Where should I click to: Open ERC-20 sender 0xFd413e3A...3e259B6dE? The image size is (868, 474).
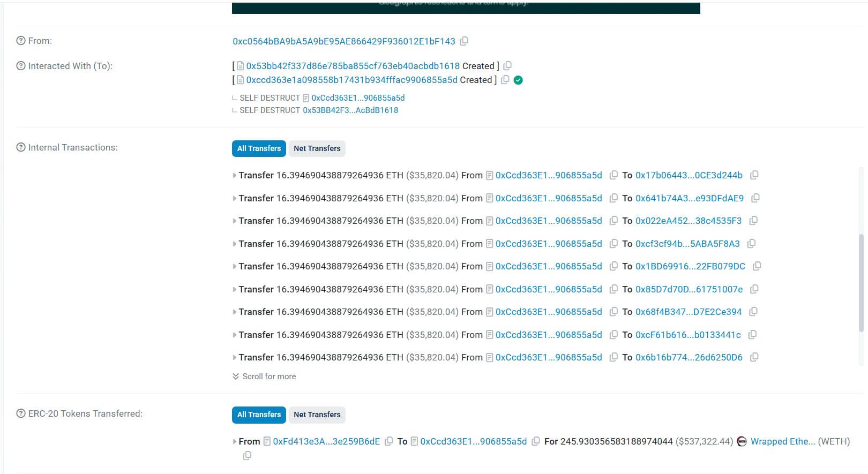(x=326, y=441)
